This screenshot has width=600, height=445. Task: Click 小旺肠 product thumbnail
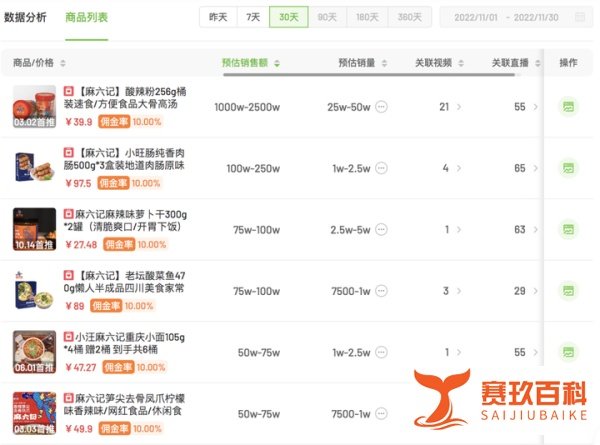(34, 168)
